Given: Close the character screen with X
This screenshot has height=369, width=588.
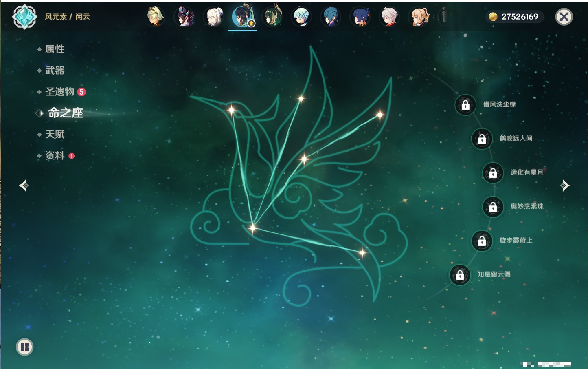Looking at the screenshot, I should pos(564,17).
